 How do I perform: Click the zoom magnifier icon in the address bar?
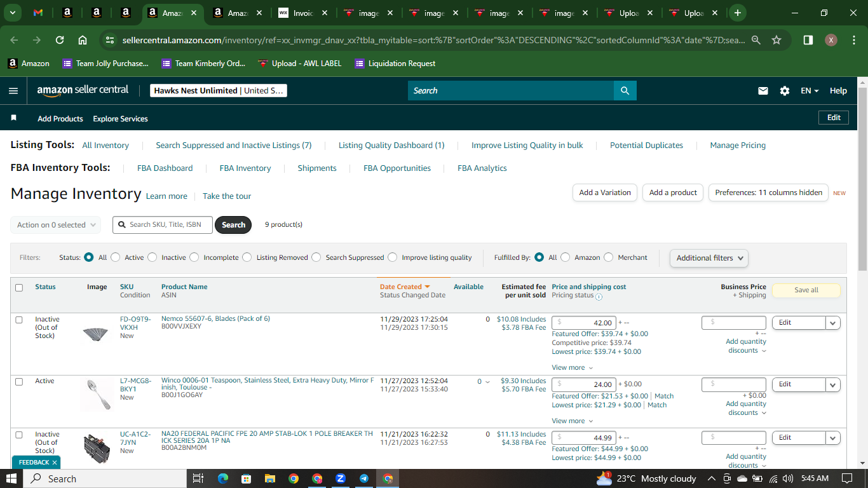click(756, 40)
